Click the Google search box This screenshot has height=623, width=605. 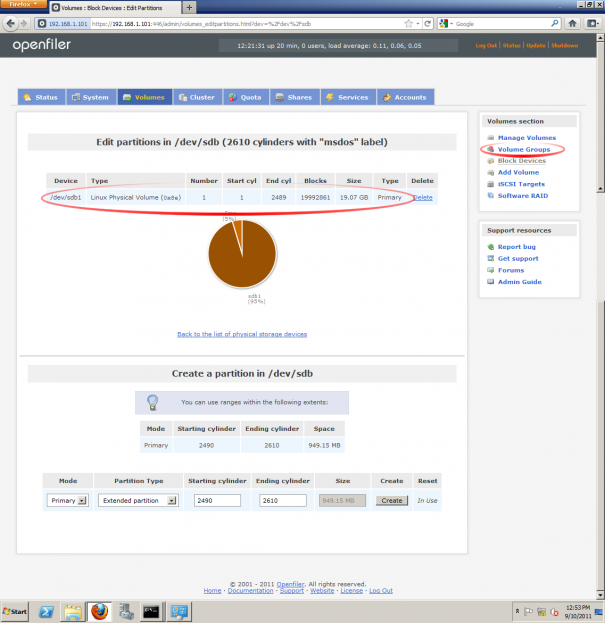click(503, 24)
